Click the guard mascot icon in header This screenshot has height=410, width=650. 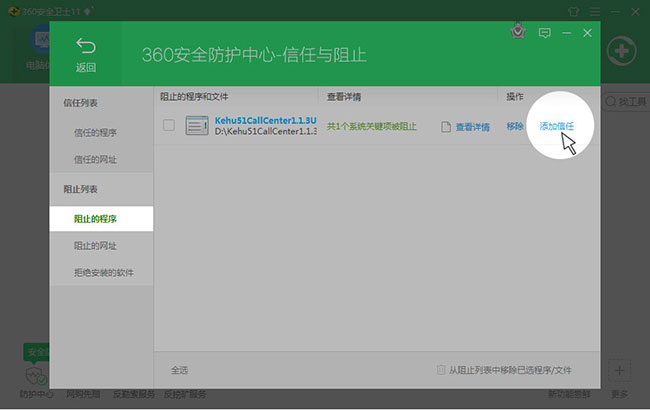[x=518, y=31]
